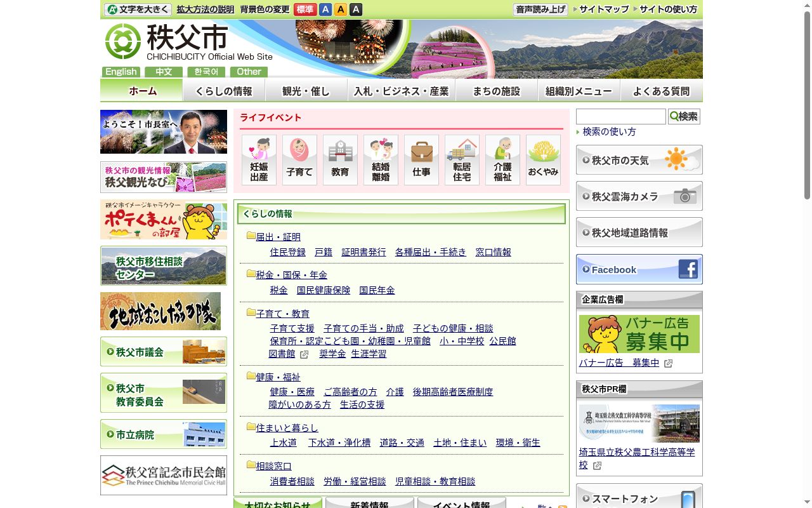Open the 妊娠出産 life event icon

pos(259,160)
